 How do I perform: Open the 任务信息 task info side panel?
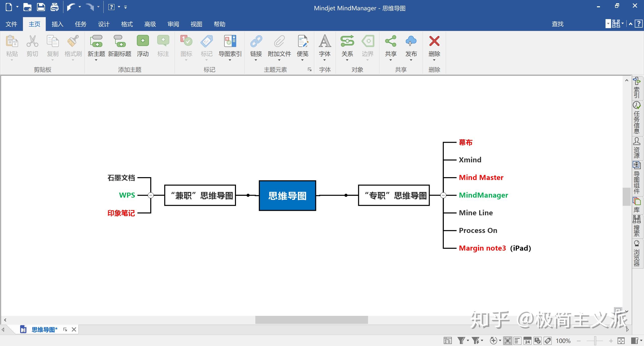pyautogui.click(x=637, y=118)
